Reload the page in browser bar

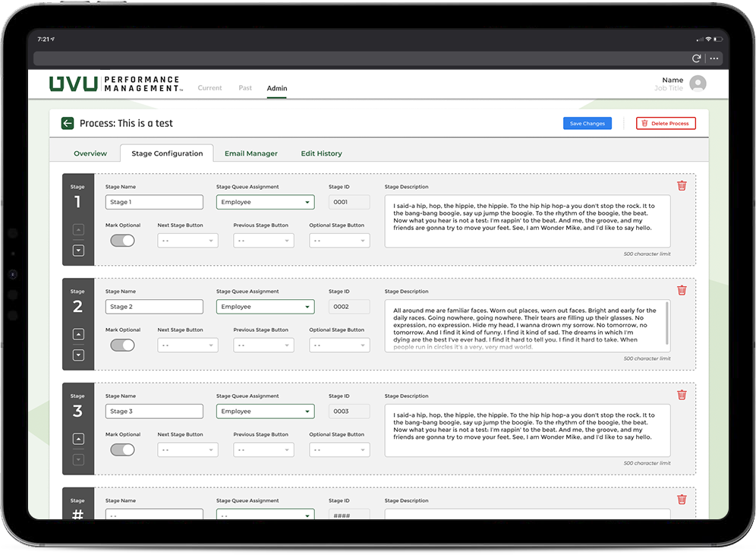(696, 58)
